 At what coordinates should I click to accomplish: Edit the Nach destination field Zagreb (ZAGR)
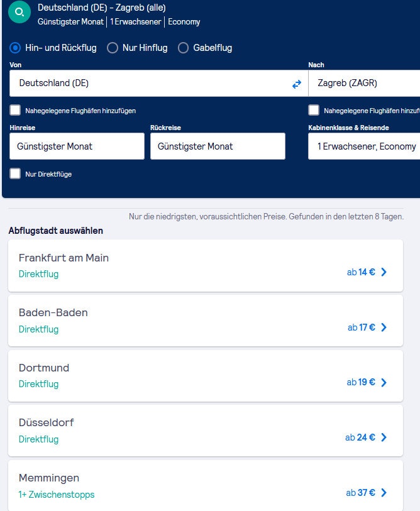(365, 83)
